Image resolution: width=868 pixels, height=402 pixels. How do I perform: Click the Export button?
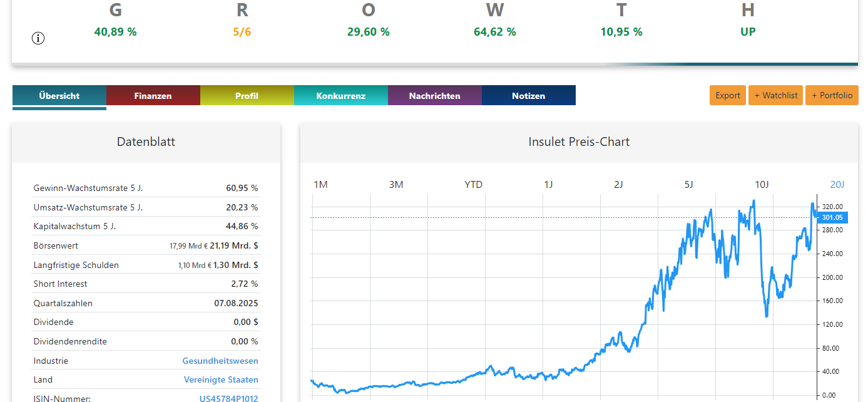tap(728, 95)
